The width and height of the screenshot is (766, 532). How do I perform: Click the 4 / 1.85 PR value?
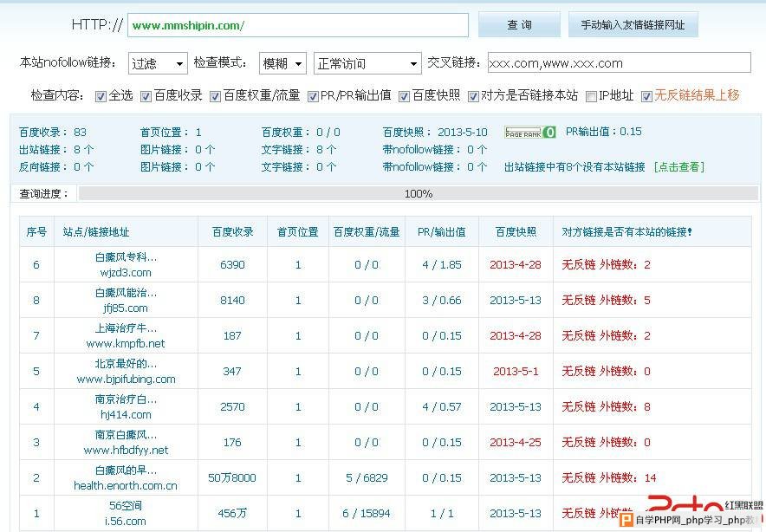442,265
